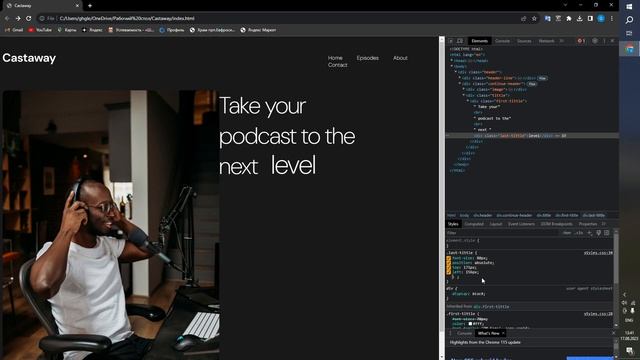The image size is (640, 360).
Task: Switch to the Network tab
Action: [x=547, y=41]
